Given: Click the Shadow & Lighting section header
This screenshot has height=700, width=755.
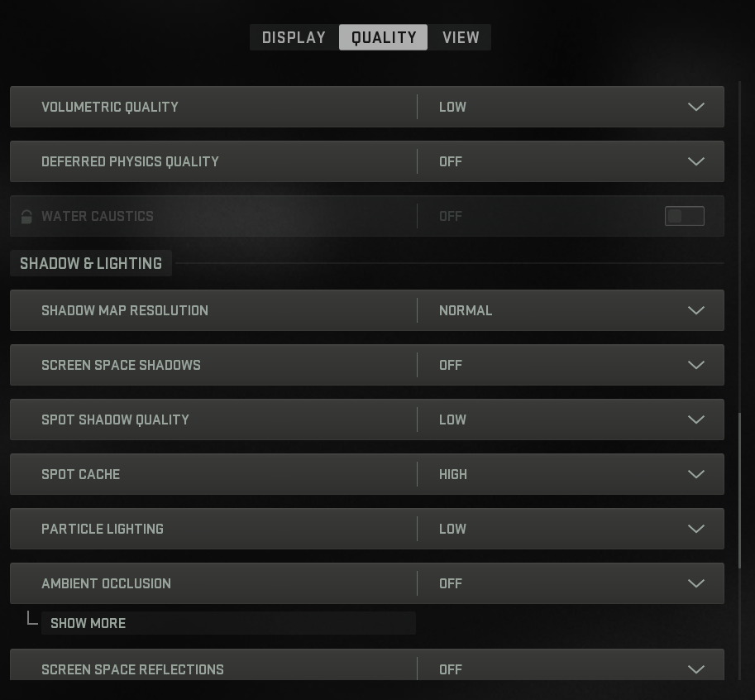Looking at the screenshot, I should coord(91,263).
